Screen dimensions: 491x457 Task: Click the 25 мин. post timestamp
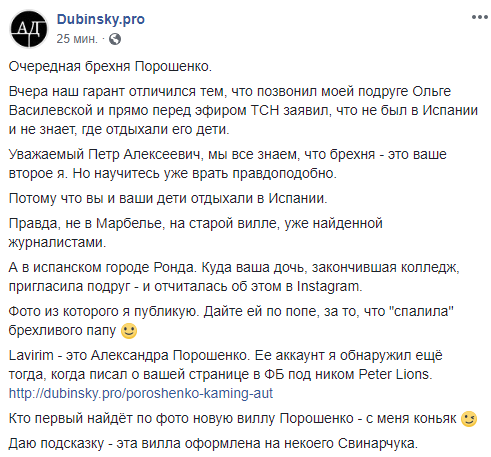(x=77, y=39)
